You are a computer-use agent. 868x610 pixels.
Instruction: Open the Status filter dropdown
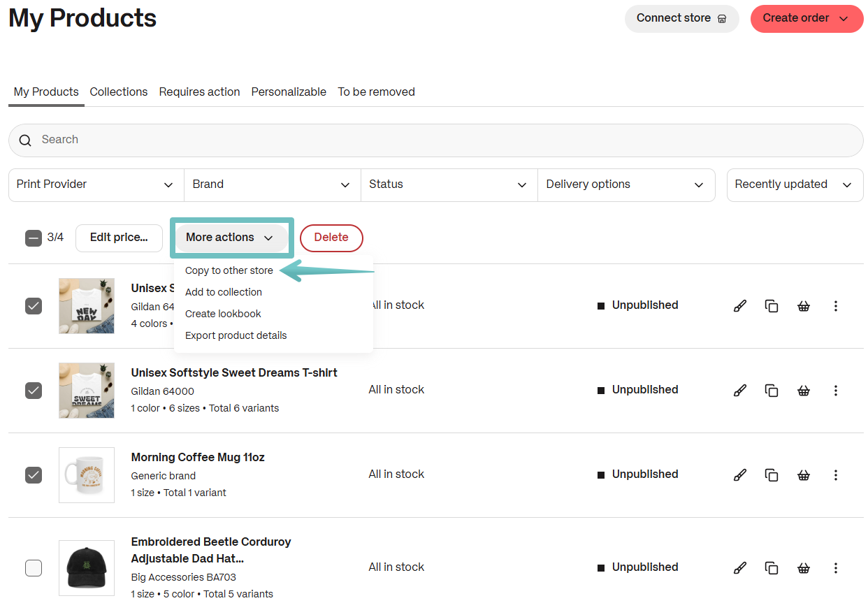pos(449,184)
